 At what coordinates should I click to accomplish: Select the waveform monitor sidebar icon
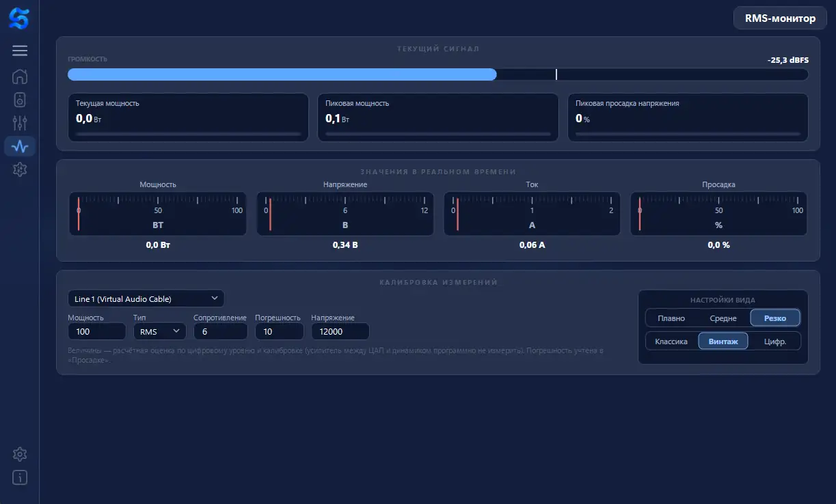point(20,146)
